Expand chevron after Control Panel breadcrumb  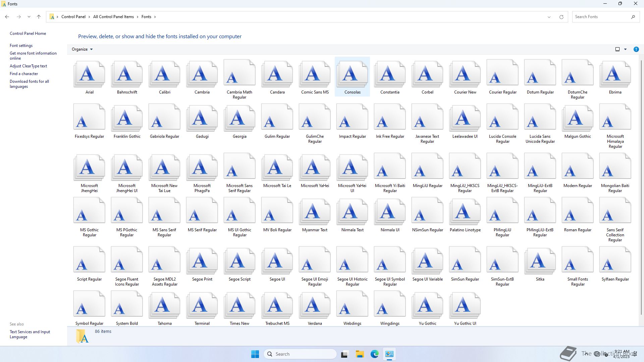[x=90, y=17]
